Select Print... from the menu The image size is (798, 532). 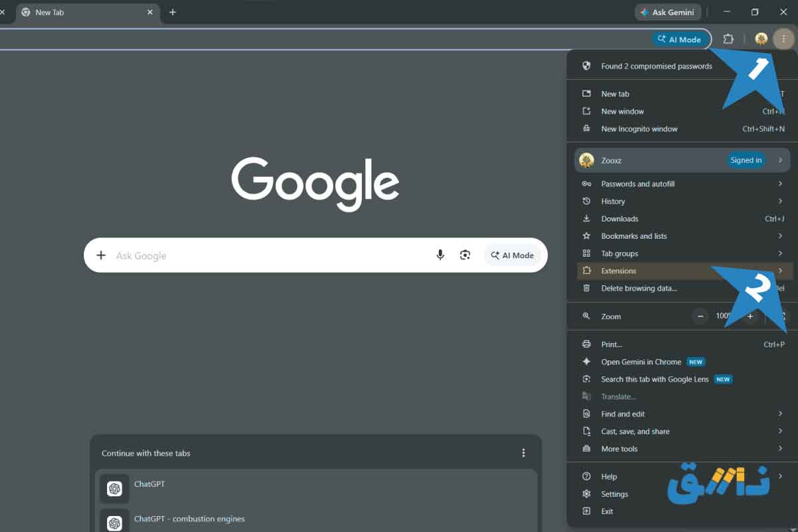point(682,344)
